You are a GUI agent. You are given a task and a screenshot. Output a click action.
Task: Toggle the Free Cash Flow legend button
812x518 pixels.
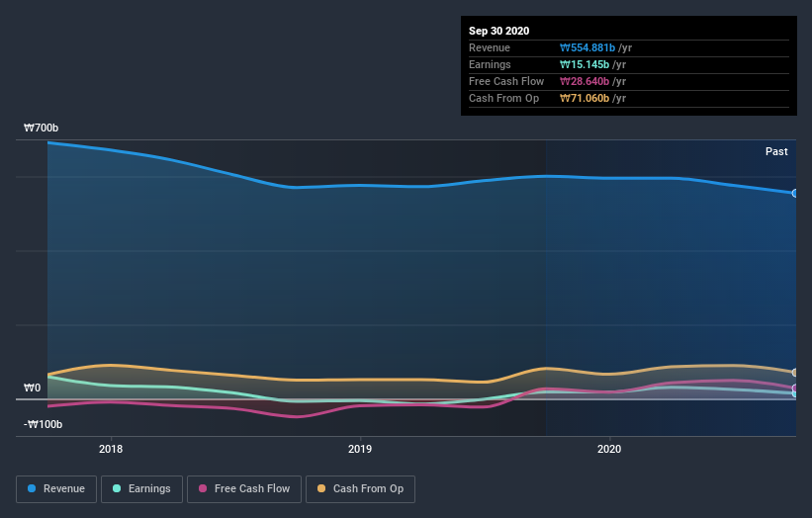point(244,489)
